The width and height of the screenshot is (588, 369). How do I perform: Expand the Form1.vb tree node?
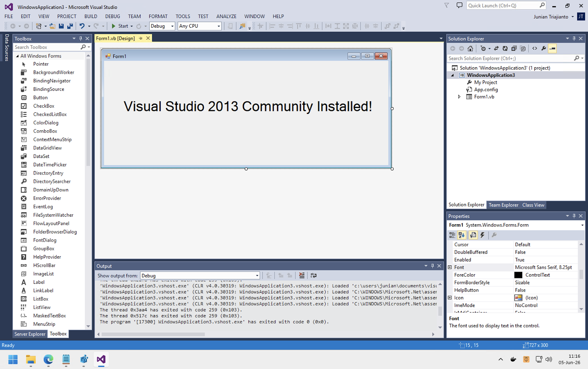[459, 97]
